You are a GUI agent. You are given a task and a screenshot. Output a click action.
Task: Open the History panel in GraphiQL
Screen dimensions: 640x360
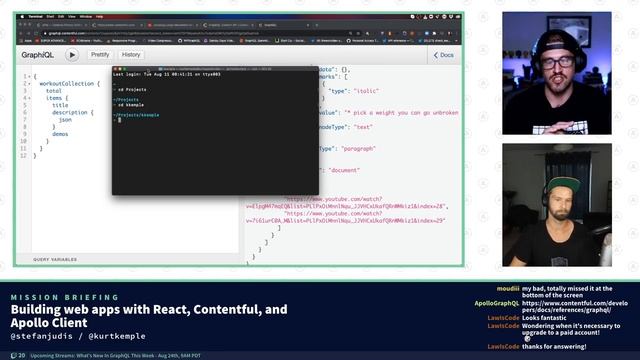tap(131, 55)
